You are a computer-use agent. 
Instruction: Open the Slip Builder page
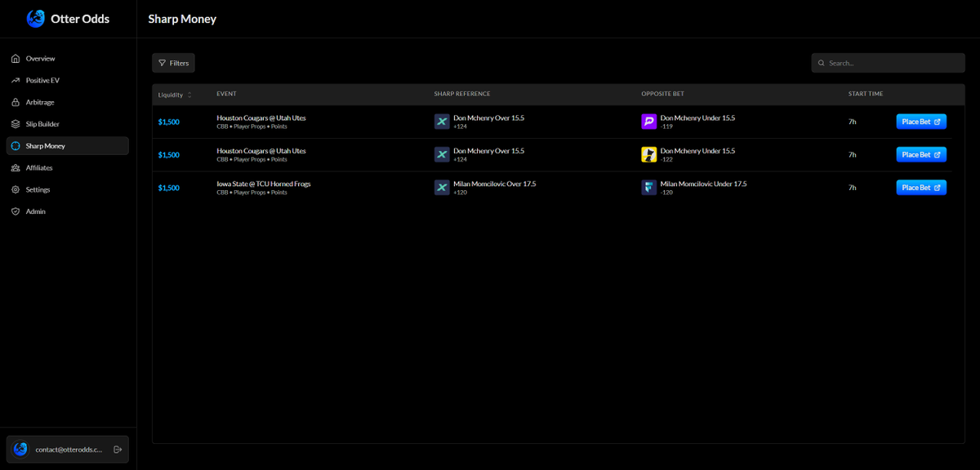coord(68,124)
